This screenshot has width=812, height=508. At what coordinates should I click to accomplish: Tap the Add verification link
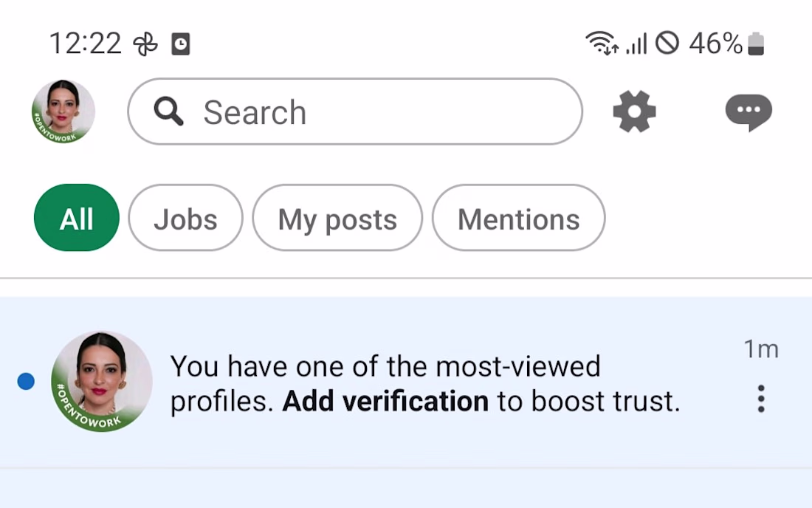(x=385, y=401)
